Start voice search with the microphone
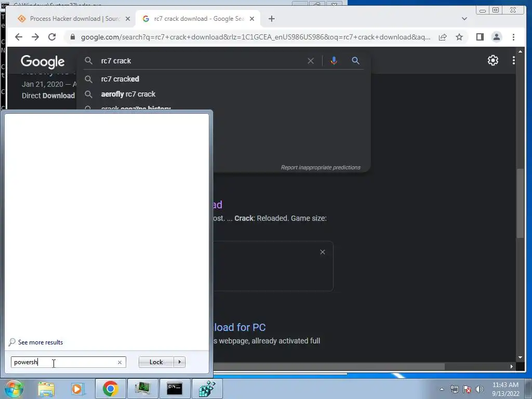Image resolution: width=532 pixels, height=399 pixels. pyautogui.click(x=334, y=61)
